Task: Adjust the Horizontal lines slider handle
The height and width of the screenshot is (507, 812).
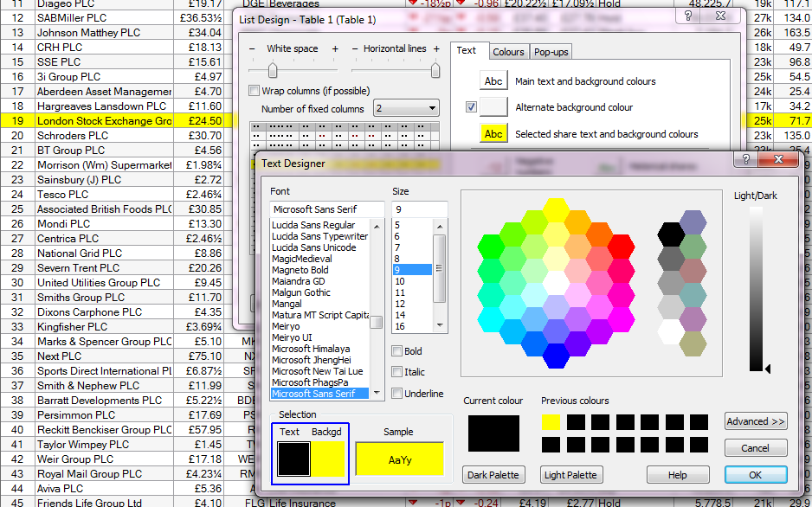Action: pyautogui.click(x=435, y=70)
